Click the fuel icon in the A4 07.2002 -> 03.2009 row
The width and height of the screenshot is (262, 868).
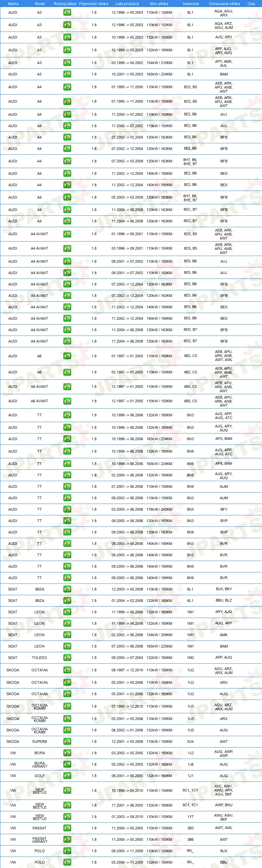tap(67, 161)
